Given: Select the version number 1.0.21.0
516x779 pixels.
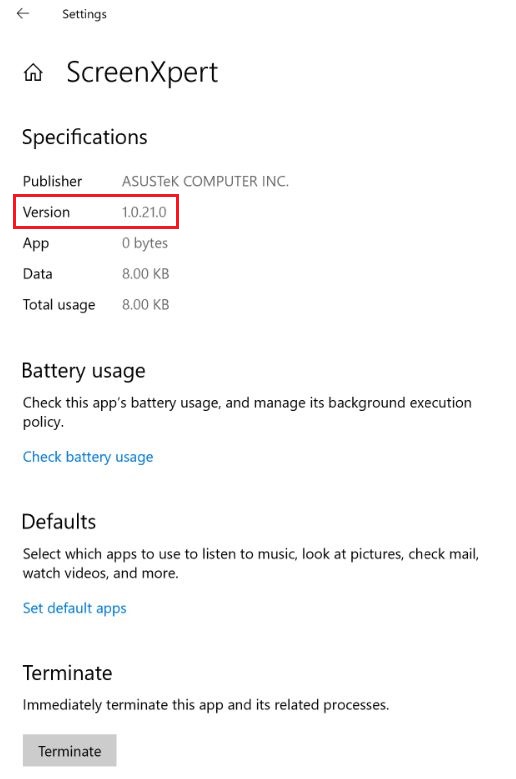Looking at the screenshot, I should pos(144,212).
